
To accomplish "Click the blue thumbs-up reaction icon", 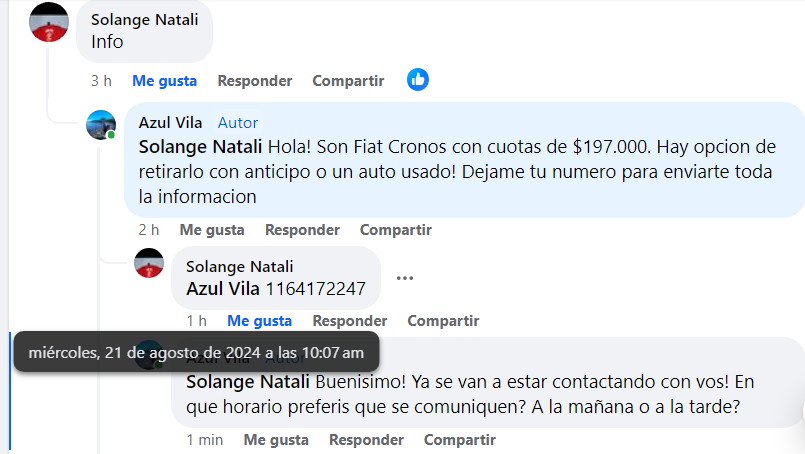I will [x=418, y=80].
